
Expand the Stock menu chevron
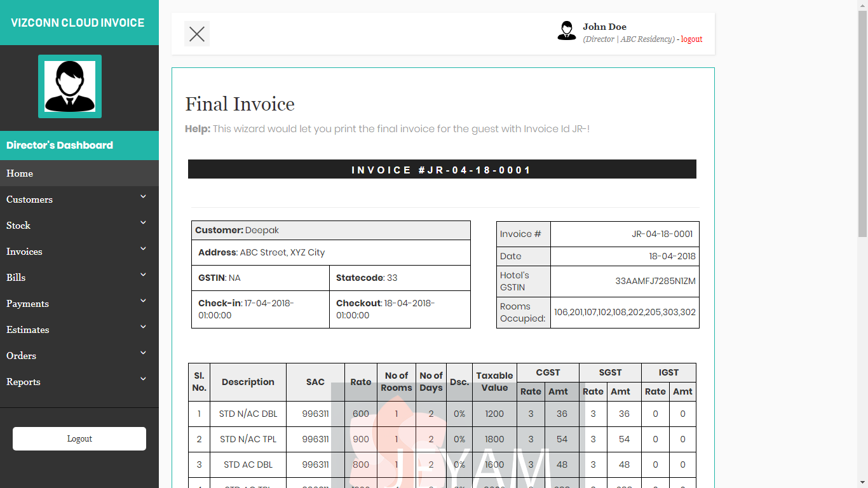tap(143, 223)
